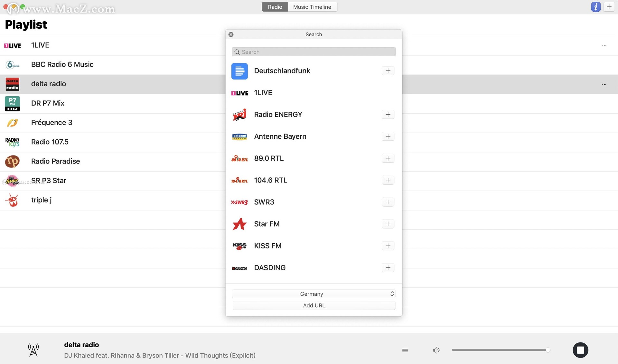618x364 pixels.
Task: Click the DR P7 Mix logo
Action: click(x=12, y=104)
